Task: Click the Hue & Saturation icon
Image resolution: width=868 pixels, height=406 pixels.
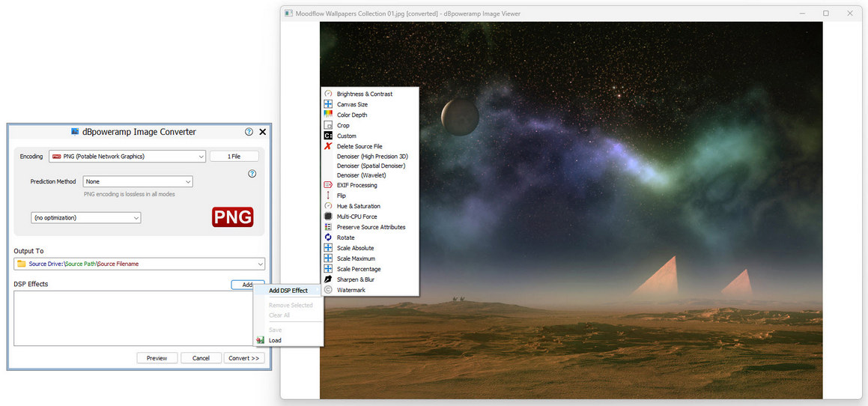Action: pyautogui.click(x=328, y=206)
